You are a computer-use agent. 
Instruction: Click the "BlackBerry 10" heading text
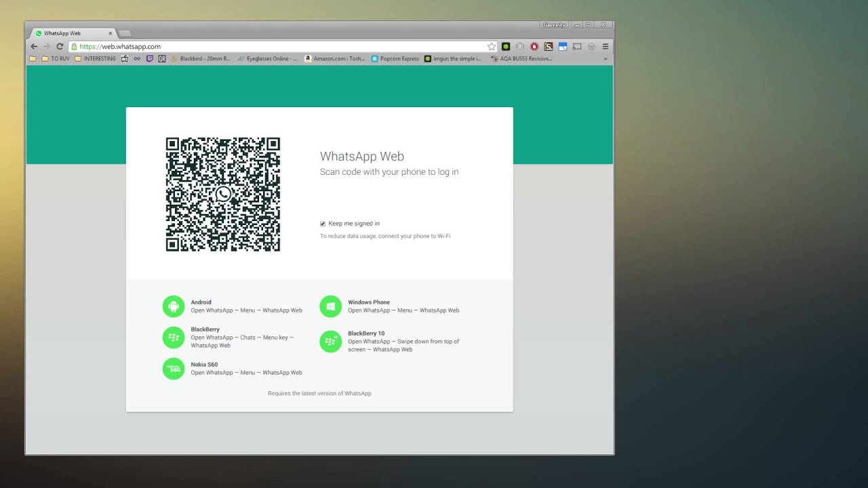366,333
